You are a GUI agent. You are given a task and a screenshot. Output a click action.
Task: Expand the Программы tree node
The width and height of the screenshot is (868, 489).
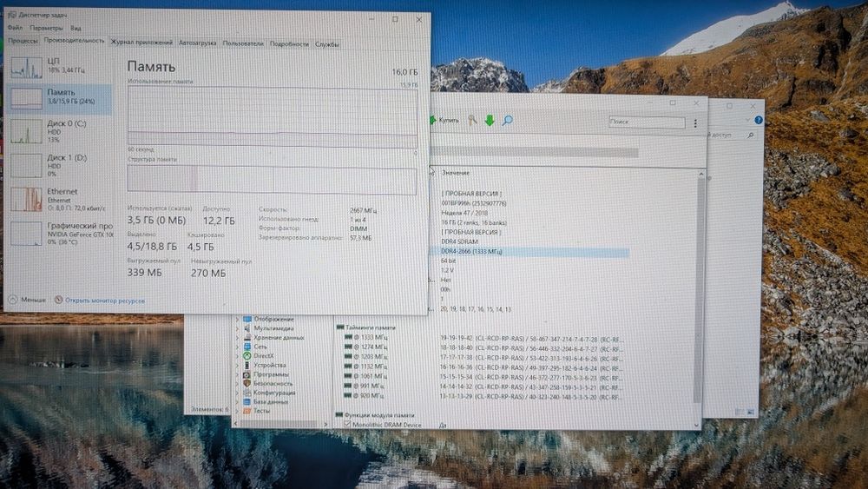pos(237,374)
